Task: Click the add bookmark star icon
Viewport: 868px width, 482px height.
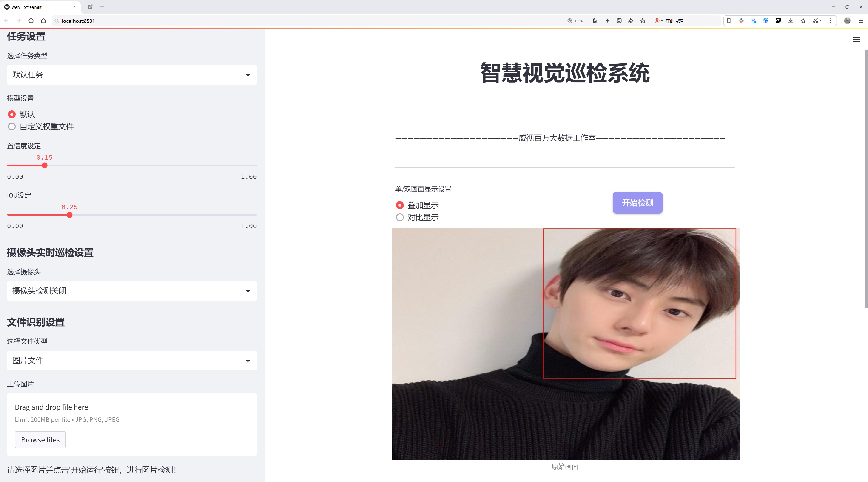Action: (x=643, y=21)
